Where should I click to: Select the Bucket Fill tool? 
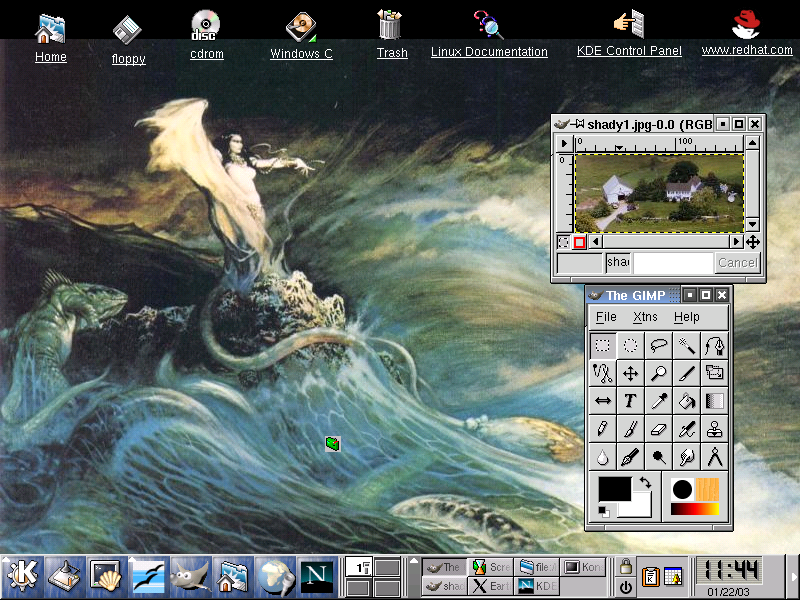[687, 401]
